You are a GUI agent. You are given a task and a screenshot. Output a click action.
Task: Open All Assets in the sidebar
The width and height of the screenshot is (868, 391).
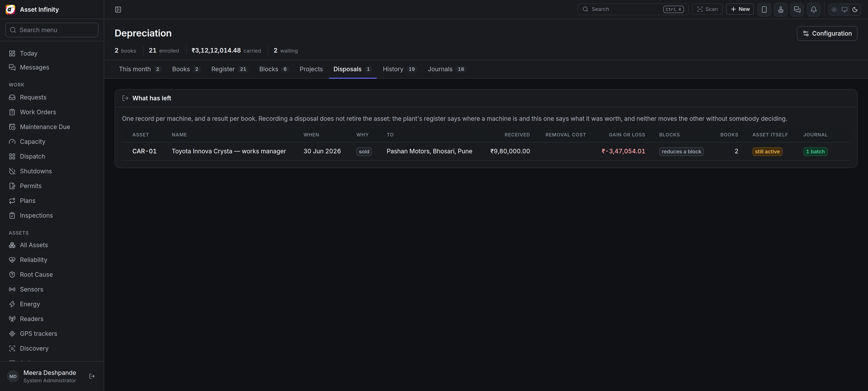click(52, 245)
